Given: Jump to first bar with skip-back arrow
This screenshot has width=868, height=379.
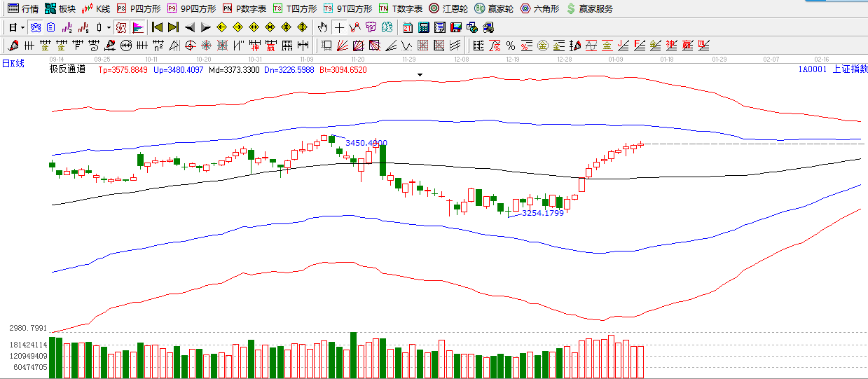Looking at the screenshot, I should point(157,28).
